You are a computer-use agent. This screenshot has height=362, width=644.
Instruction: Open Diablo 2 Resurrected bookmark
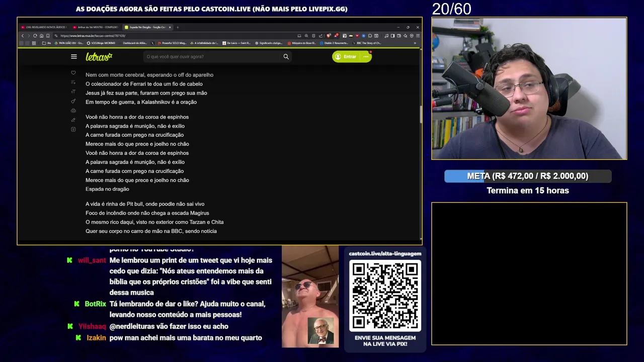pos(334,43)
